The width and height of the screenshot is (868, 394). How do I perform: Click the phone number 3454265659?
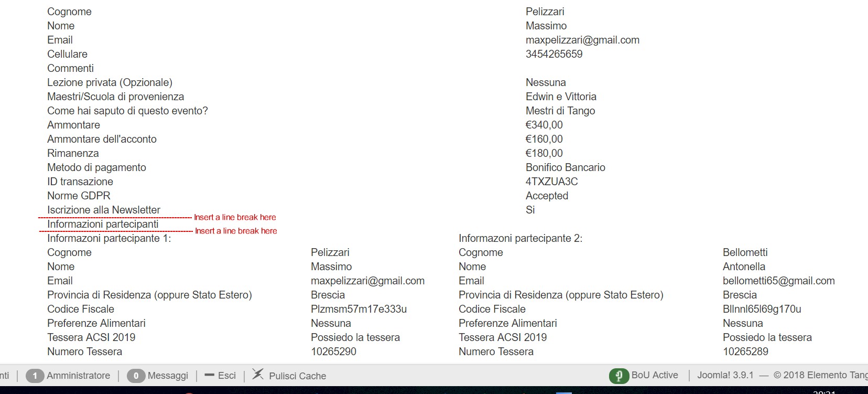554,54
